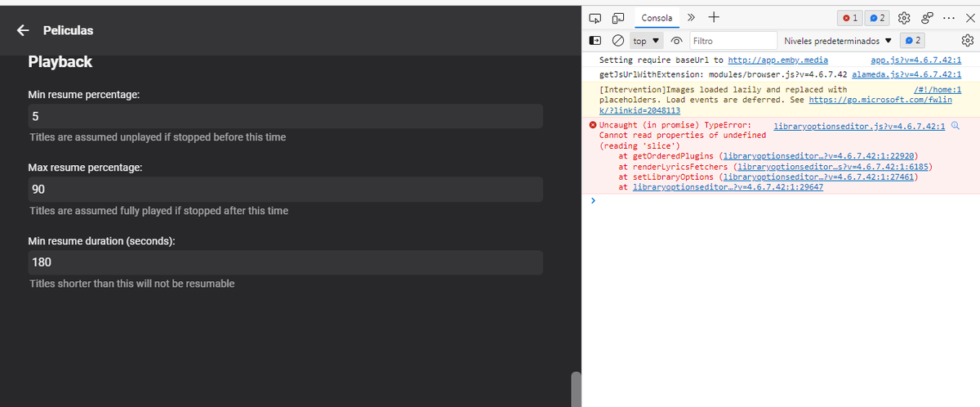Click 'Titles are assumed fully played' hint
The height and width of the screenshot is (407, 980).
coord(158,211)
